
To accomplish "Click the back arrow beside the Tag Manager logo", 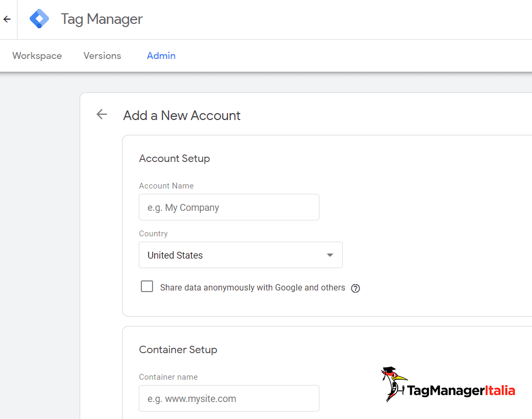I will [x=7, y=19].
